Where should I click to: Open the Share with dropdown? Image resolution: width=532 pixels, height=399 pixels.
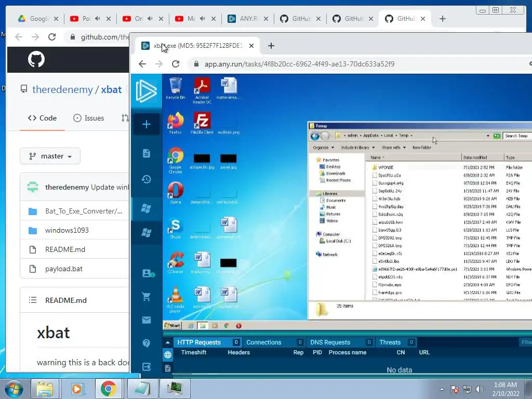394,148
